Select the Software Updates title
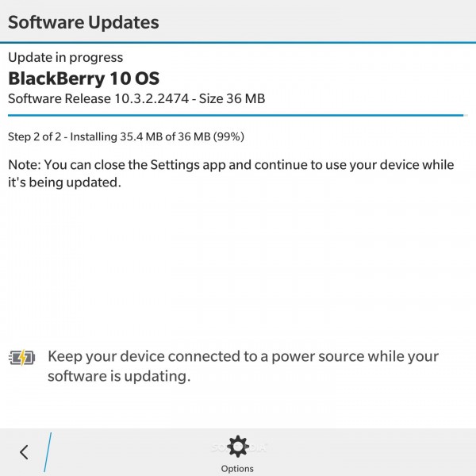Screen dimensions: 476x476 pos(83,22)
